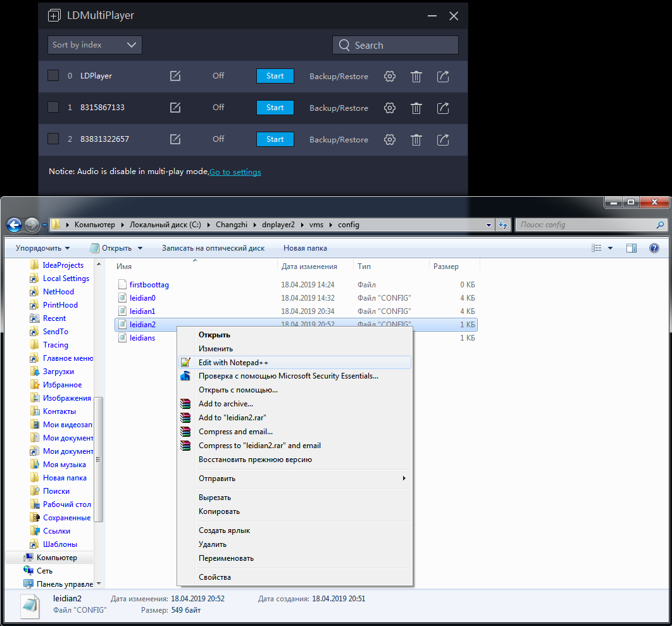Start instance 83831322657
This screenshot has height=626, width=672.
point(275,139)
